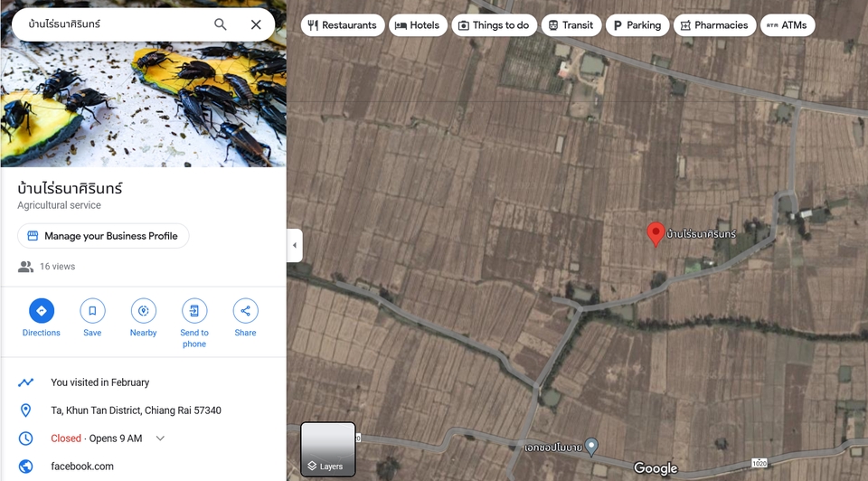Click the เอกชอปโมบาย gray map marker

(591, 446)
